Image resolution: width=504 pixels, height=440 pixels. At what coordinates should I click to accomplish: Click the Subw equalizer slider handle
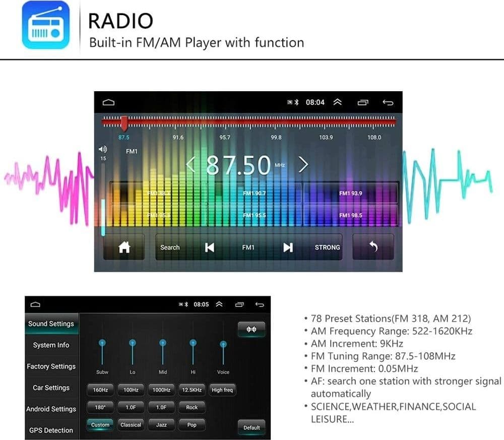pyautogui.click(x=102, y=343)
